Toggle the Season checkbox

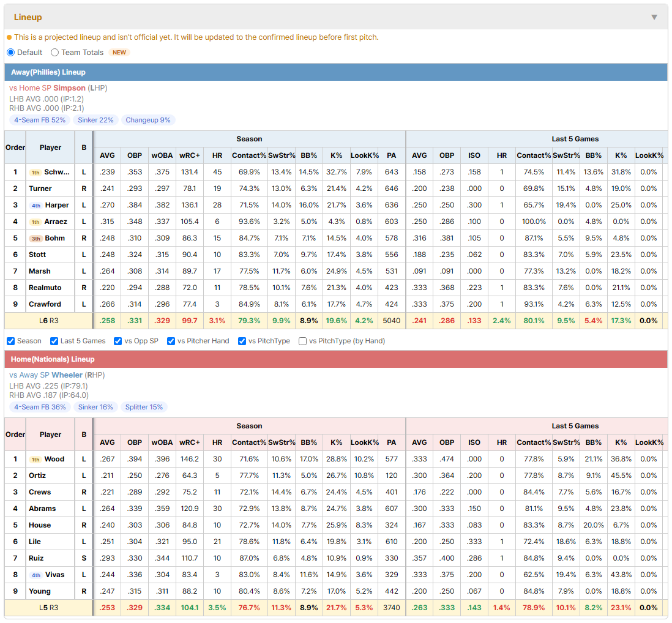pyautogui.click(x=11, y=341)
